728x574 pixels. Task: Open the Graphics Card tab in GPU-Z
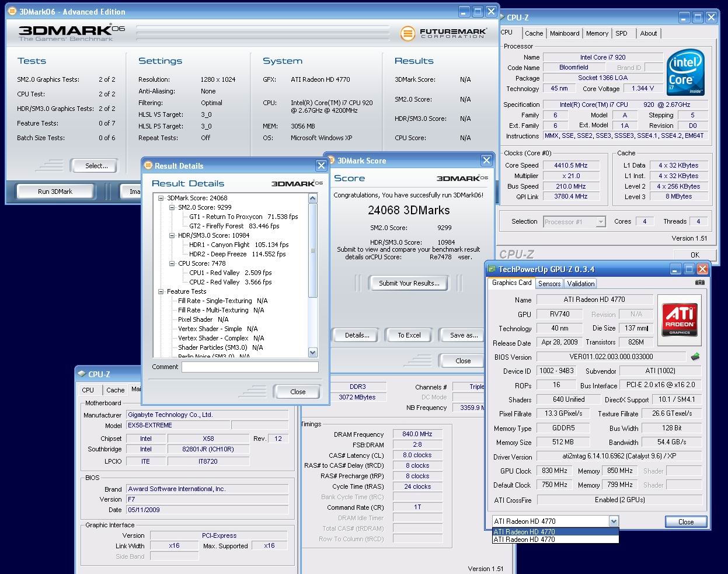[x=511, y=283]
